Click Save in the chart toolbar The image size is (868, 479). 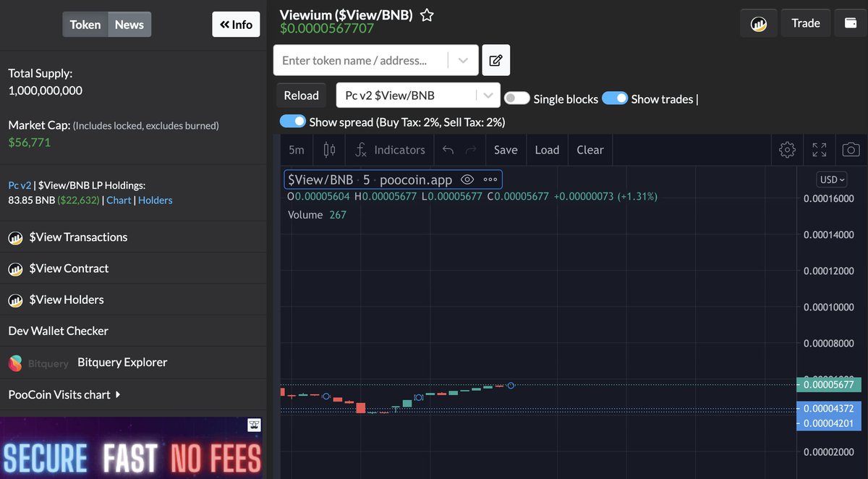[x=506, y=150]
